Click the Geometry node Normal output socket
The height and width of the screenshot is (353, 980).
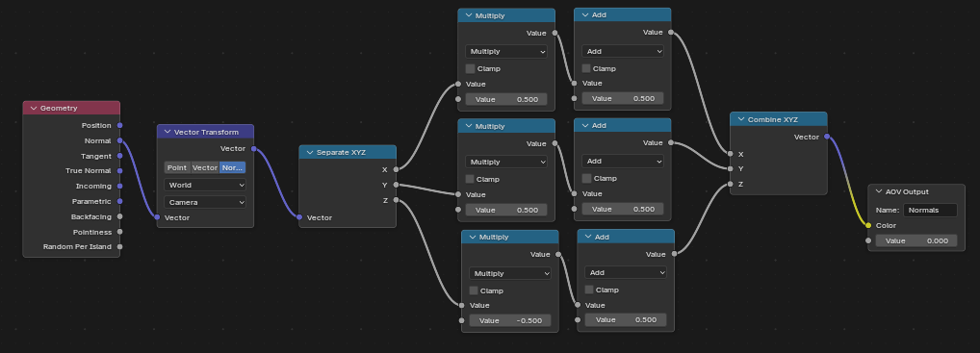[x=119, y=140]
